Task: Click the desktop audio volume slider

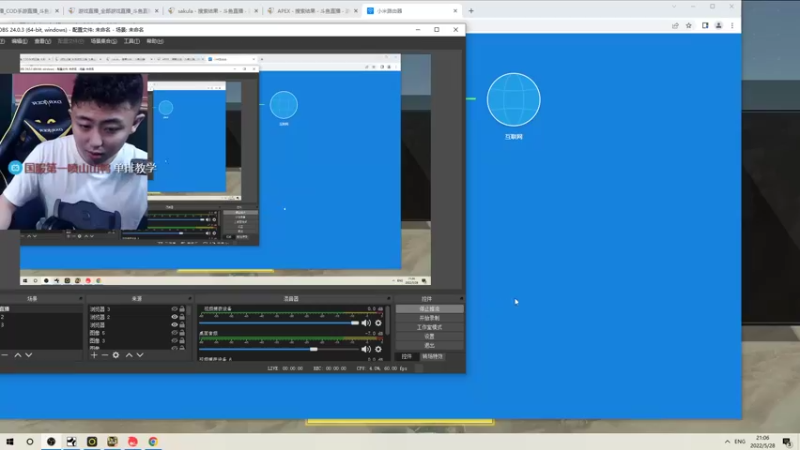Action: (279, 349)
